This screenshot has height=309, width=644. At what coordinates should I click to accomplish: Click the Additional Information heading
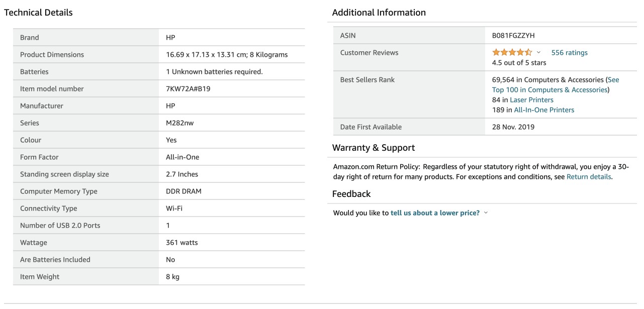click(379, 13)
